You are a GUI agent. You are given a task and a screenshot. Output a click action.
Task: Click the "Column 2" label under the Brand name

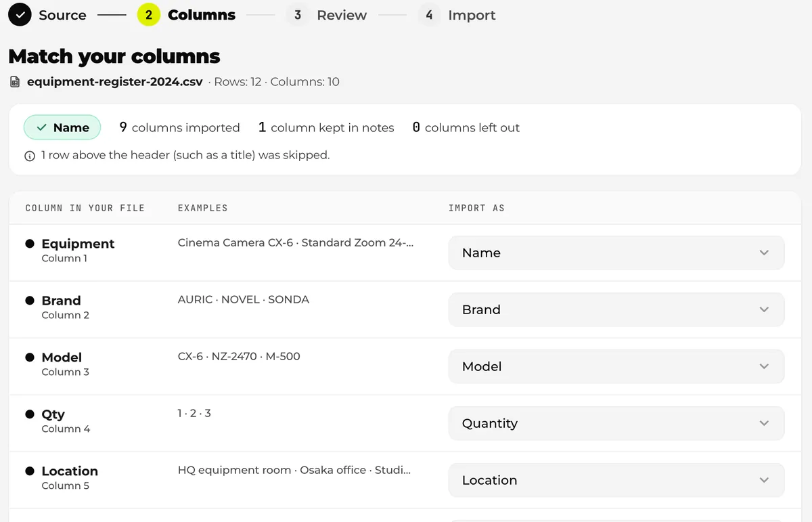click(x=65, y=315)
